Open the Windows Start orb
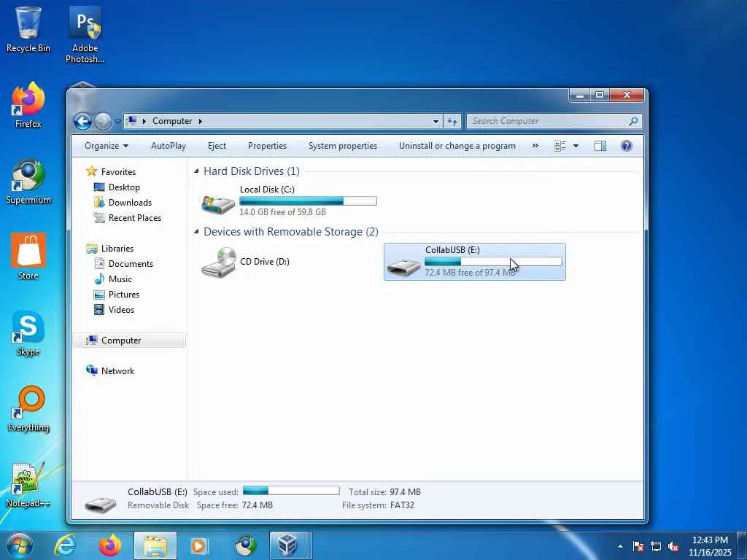 pyautogui.click(x=19, y=545)
